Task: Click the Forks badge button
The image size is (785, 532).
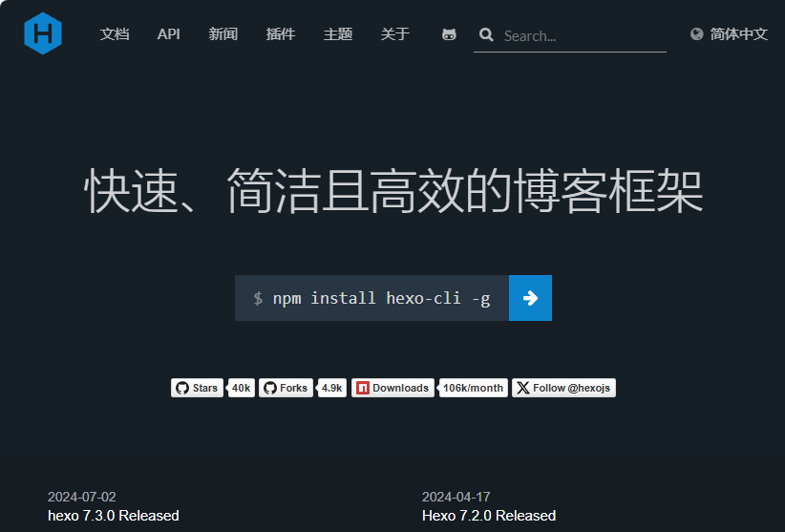Action: coord(286,388)
